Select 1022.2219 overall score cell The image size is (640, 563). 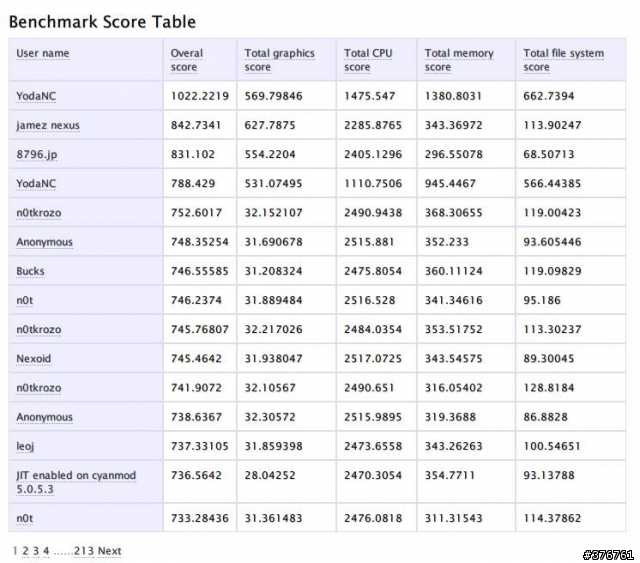pos(200,96)
